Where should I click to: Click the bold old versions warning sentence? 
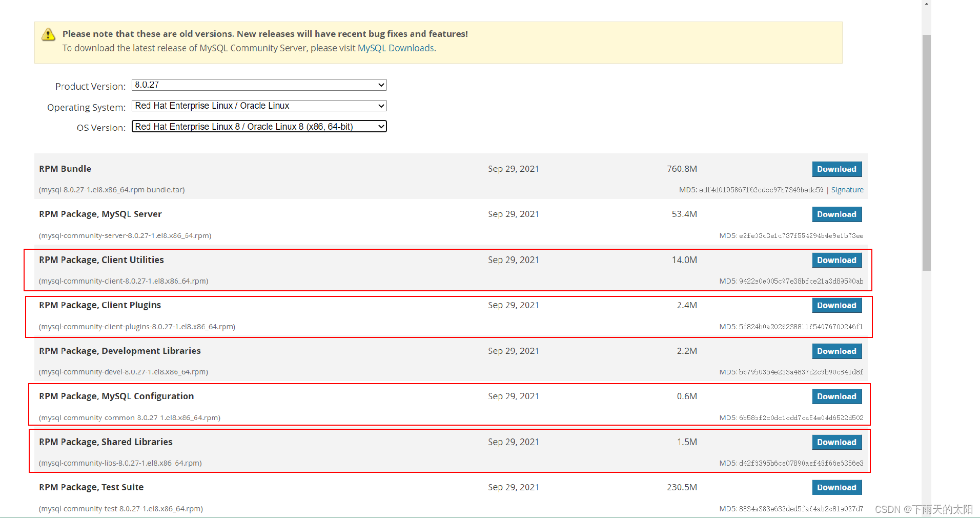[x=265, y=34]
